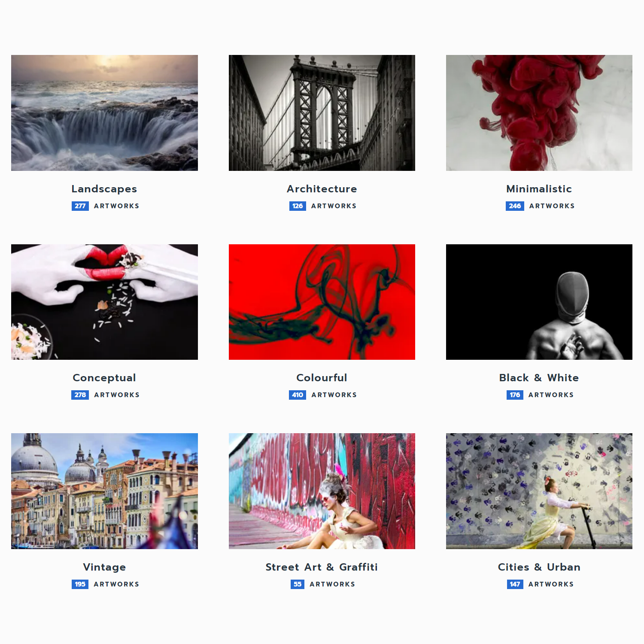This screenshot has height=644, width=644.
Task: Click the Vintage category title
Action: [104, 567]
